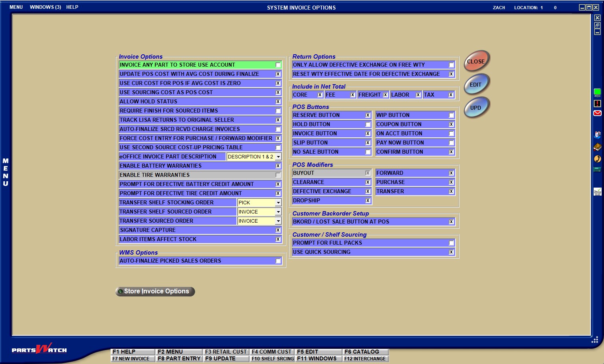
Task: Open the red exclamation alert icon
Action: 597,103
